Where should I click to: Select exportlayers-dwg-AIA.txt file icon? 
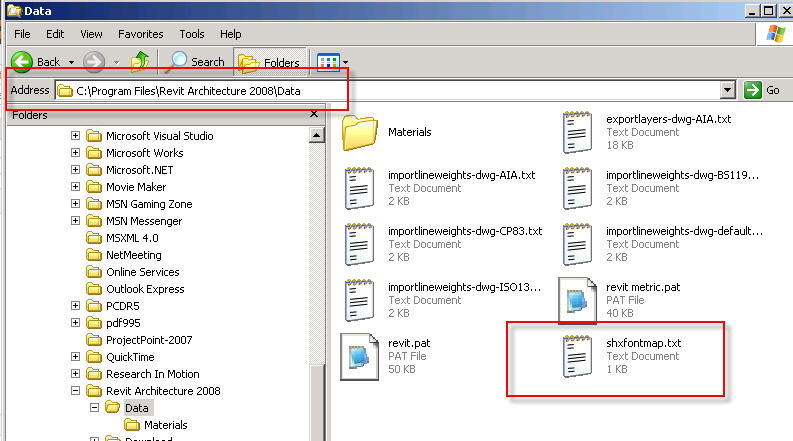pyautogui.click(x=577, y=133)
